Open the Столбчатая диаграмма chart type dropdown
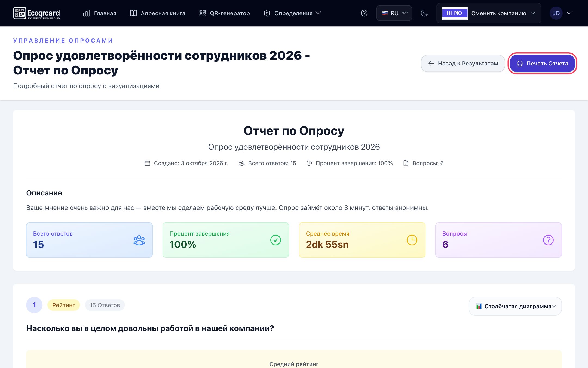The width and height of the screenshot is (588, 368). pyautogui.click(x=515, y=306)
